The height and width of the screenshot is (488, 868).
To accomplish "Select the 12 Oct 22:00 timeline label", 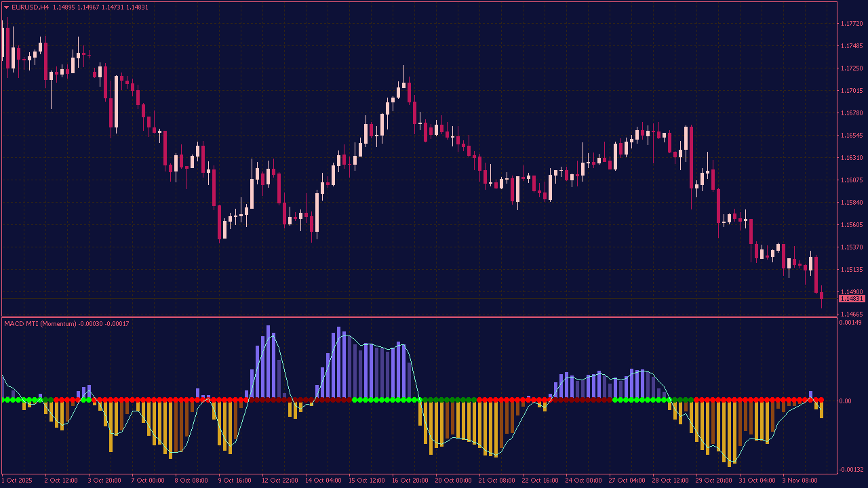I will coord(280,480).
